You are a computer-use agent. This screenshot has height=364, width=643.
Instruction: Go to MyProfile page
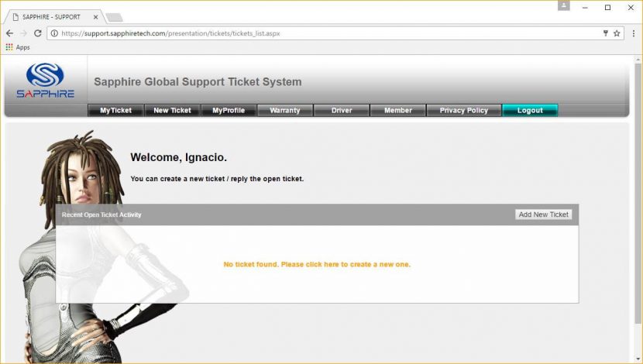229,110
